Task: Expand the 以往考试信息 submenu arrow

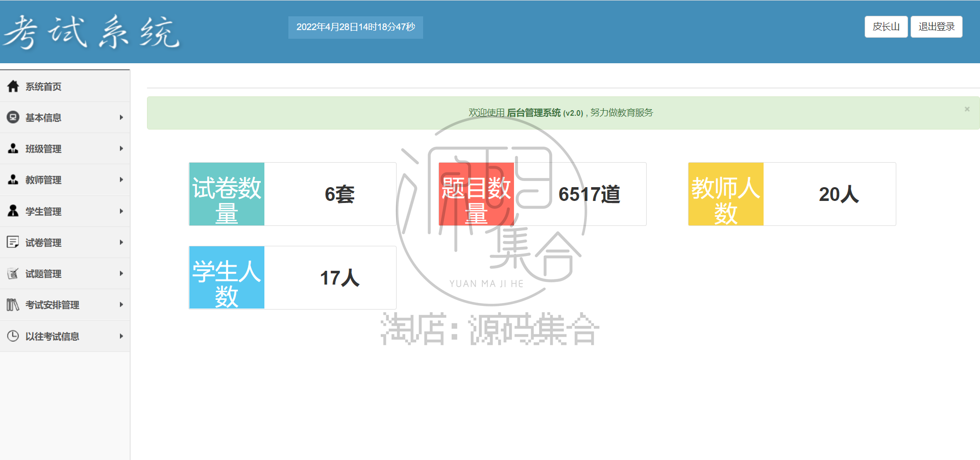Action: (x=121, y=336)
